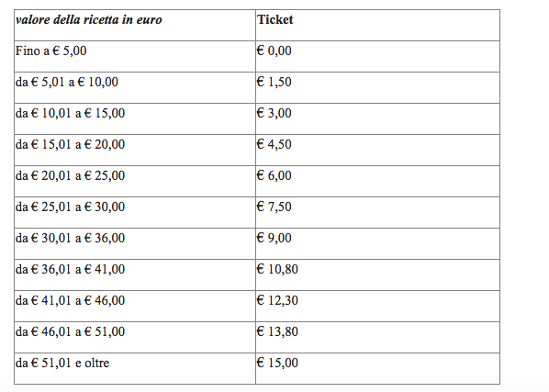
Task: Select the 'da € 10,01 a € 15,00' row label
Action: [x=70, y=114]
